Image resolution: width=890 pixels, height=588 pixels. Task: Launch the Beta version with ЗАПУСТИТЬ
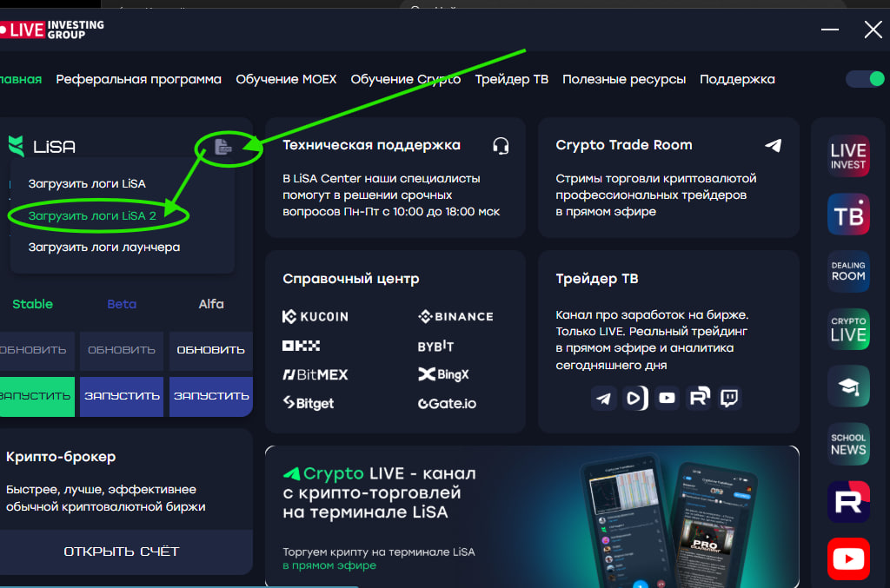click(x=122, y=396)
